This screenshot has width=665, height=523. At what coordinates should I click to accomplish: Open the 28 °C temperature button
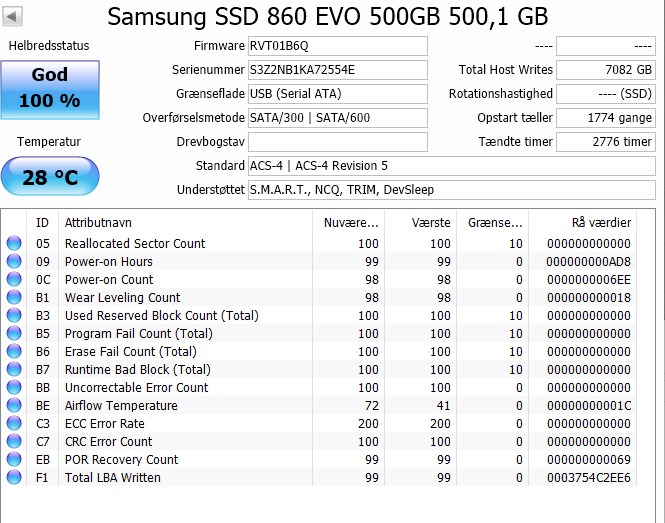pyautogui.click(x=50, y=176)
